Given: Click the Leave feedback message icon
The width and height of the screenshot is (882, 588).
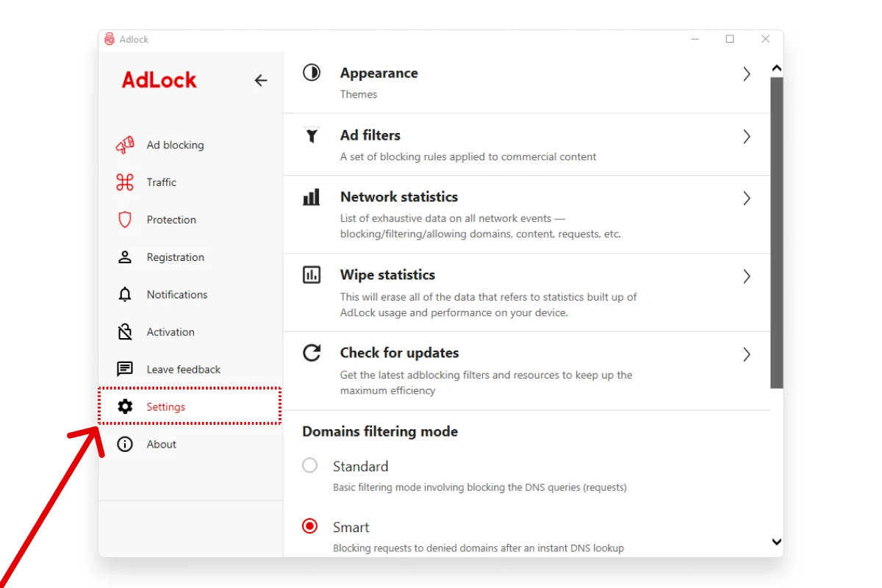Looking at the screenshot, I should coord(125,370).
